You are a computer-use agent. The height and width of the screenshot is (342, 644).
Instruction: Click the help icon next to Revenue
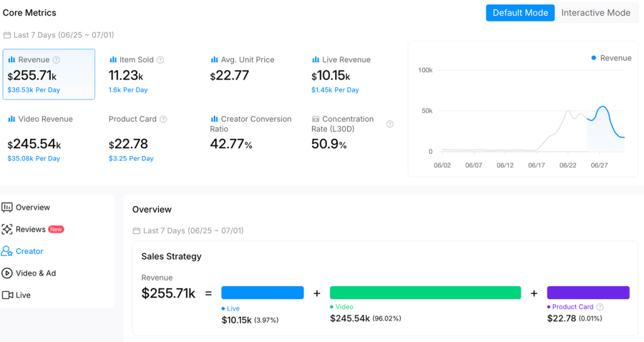(x=56, y=60)
